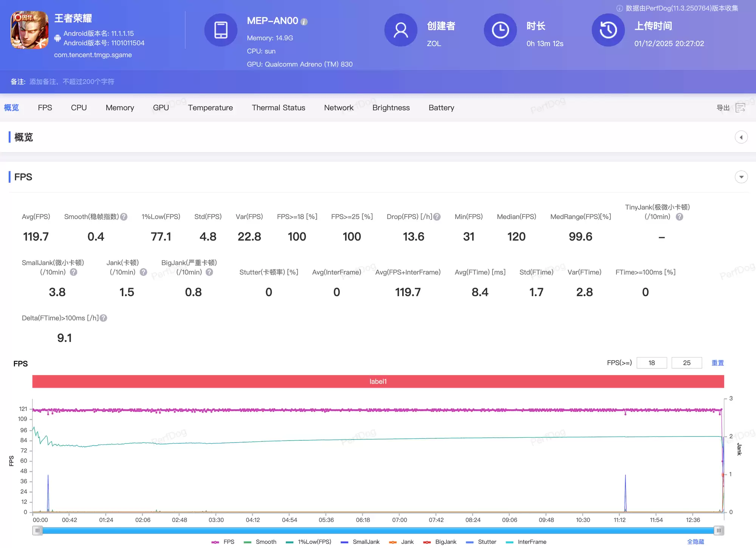Click the remark note input field
This screenshot has height=548, width=756.
click(x=72, y=82)
